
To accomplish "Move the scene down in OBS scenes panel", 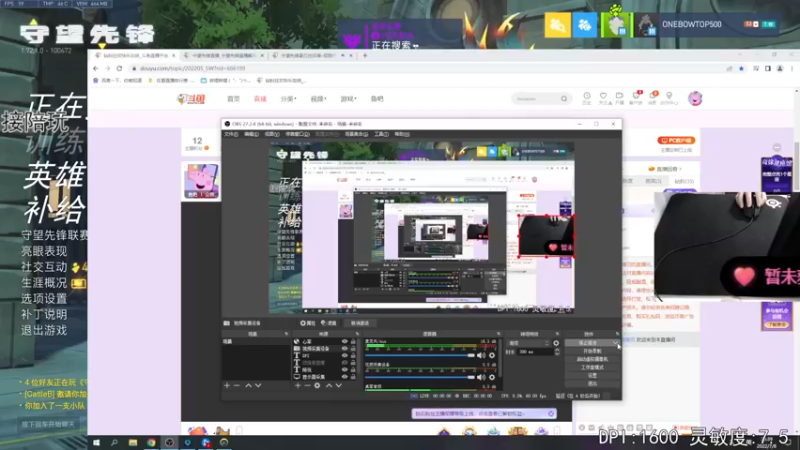I will pyautogui.click(x=258, y=386).
